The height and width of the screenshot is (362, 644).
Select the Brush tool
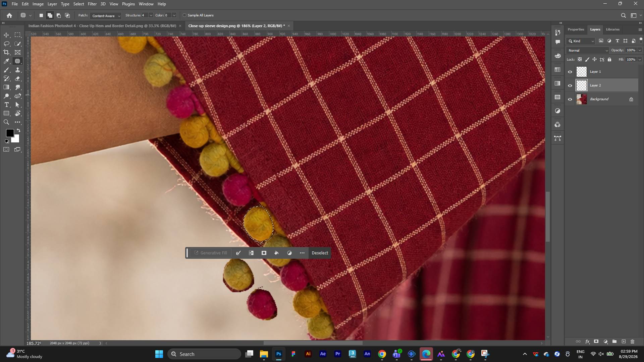click(6, 70)
